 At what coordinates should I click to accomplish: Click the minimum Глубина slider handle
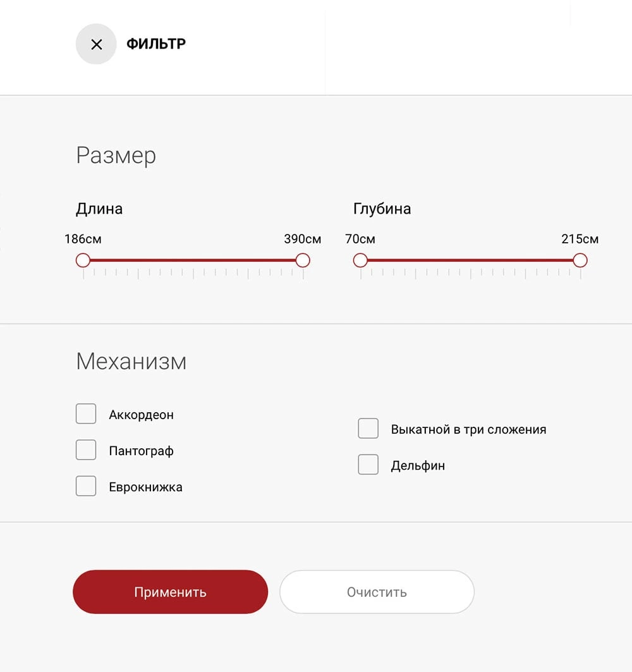[360, 260]
